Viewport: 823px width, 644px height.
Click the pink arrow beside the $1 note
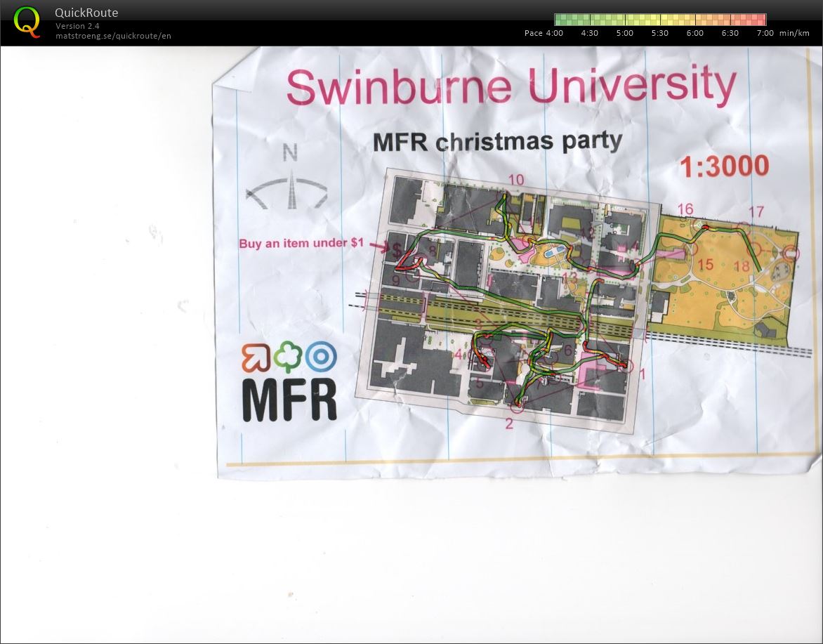(x=380, y=246)
